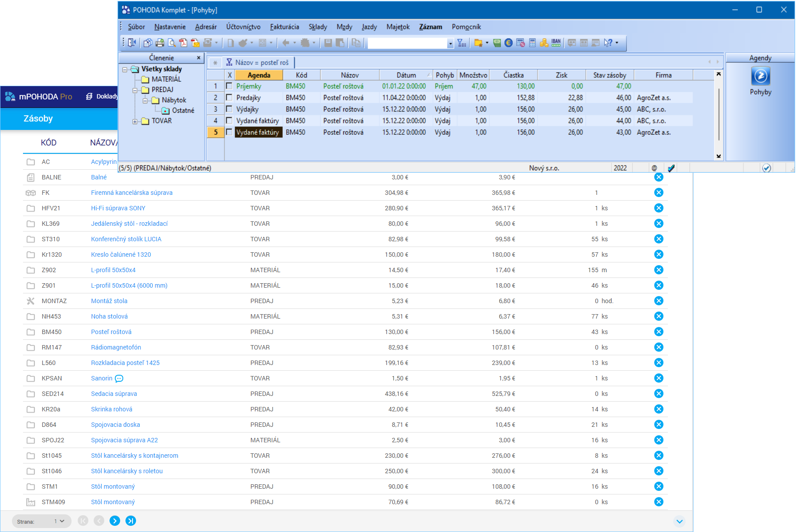The height and width of the screenshot is (532, 796).
Task: Open the calculator toolbar icon
Action: point(532,43)
